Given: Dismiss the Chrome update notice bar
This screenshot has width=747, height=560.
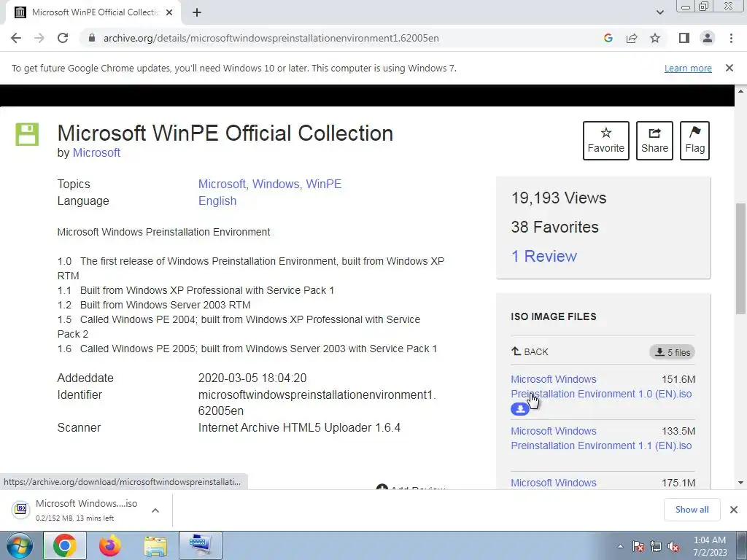Looking at the screenshot, I should pos(729,68).
